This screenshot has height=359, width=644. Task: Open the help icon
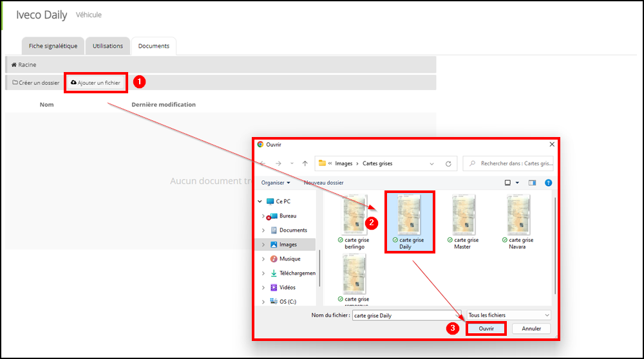pyautogui.click(x=548, y=183)
